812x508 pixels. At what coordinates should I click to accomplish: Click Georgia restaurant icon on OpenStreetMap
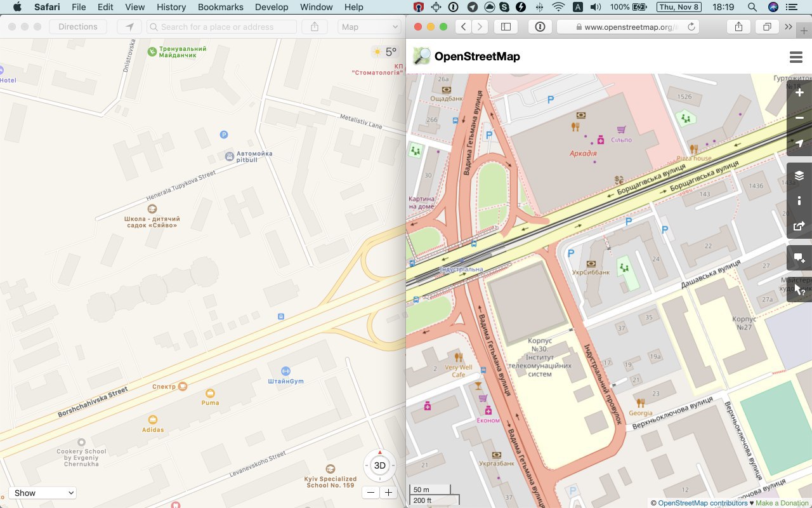pyautogui.click(x=641, y=403)
